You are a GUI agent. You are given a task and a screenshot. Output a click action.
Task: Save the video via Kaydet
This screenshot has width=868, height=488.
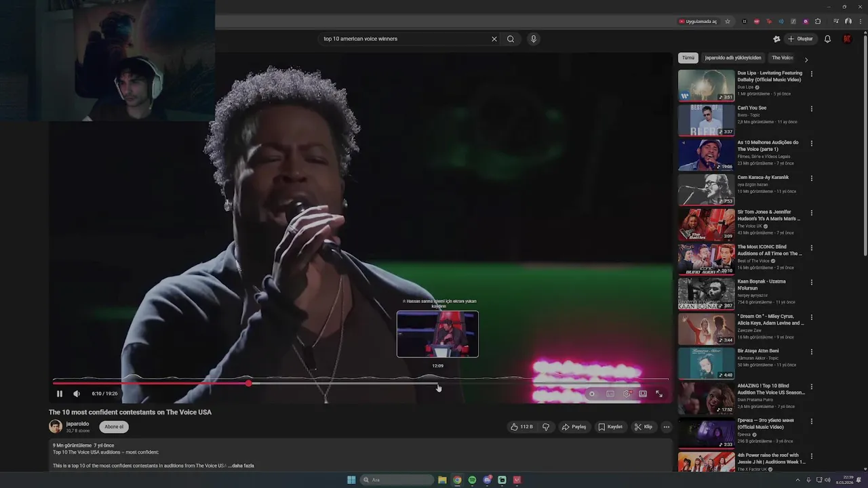click(x=610, y=427)
